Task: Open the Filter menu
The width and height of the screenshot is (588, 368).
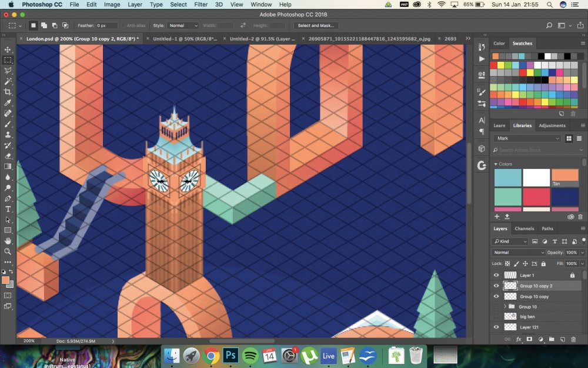Action: [201, 5]
